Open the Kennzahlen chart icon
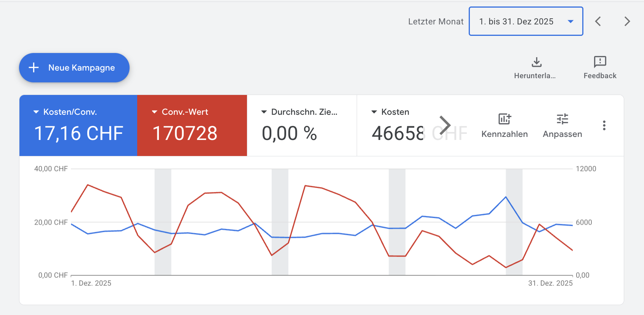Viewport: 644px width, 315px height. point(505,119)
